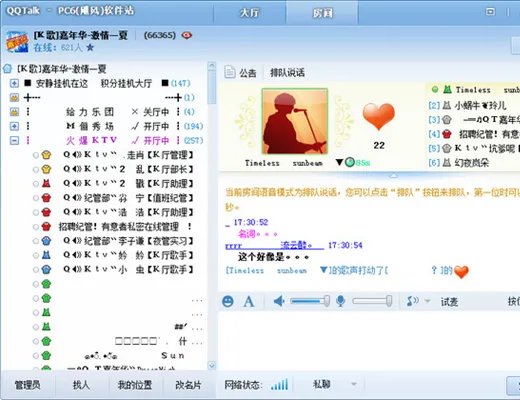Viewport: 520px width, 400px height.
Task: Click the 管理员 button
Action: pos(28,385)
